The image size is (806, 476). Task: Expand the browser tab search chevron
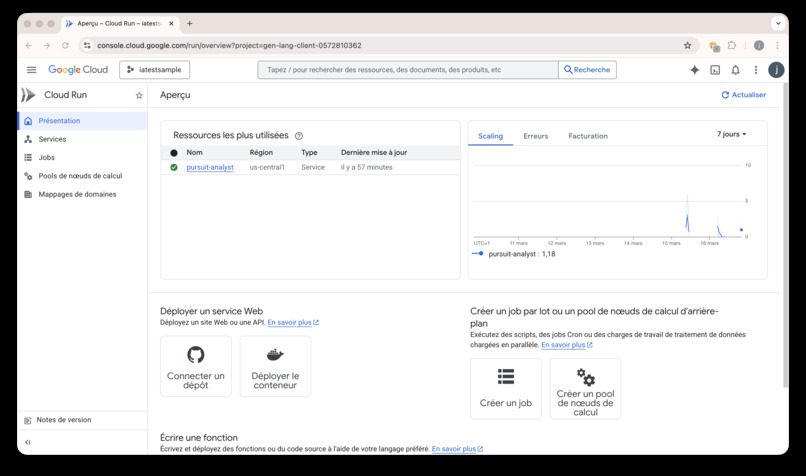click(x=778, y=24)
